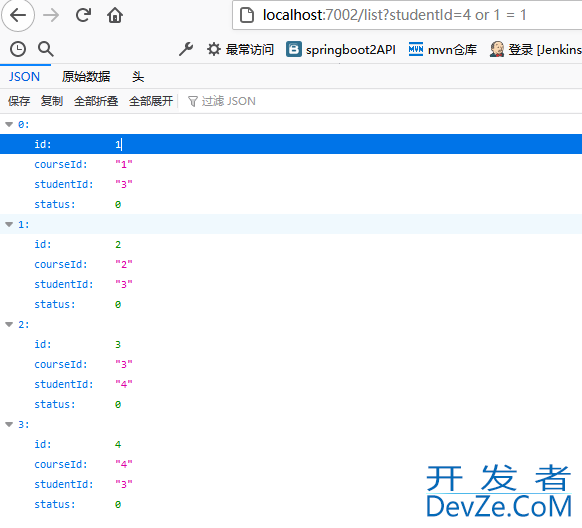Image resolution: width=582 pixels, height=528 pixels.
Task: Switch to the 头 tab
Action: point(138,77)
